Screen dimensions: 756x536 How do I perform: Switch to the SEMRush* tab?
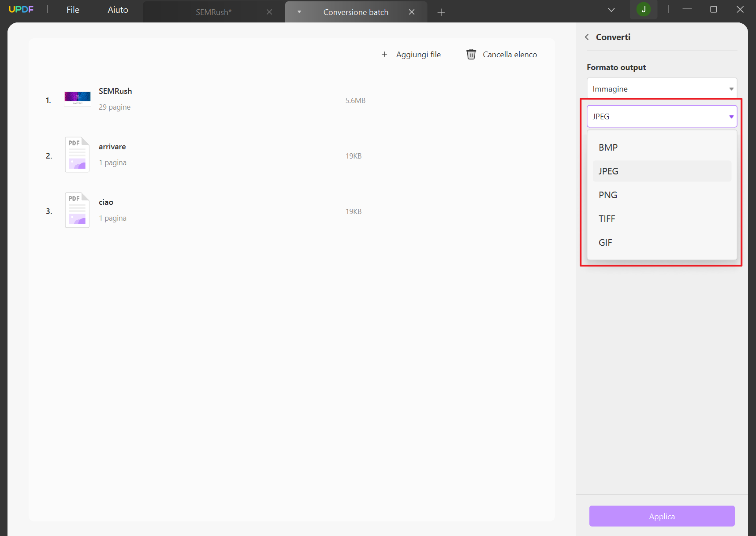(213, 12)
